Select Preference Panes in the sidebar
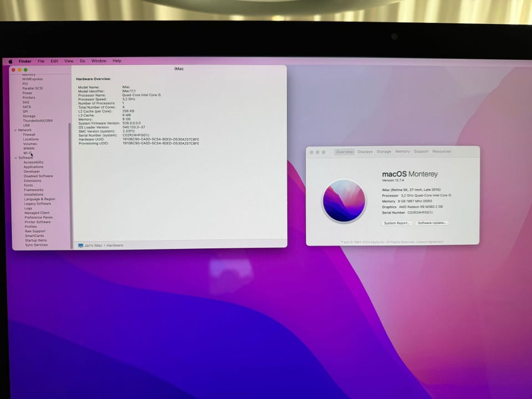Image resolution: width=532 pixels, height=399 pixels. point(38,217)
